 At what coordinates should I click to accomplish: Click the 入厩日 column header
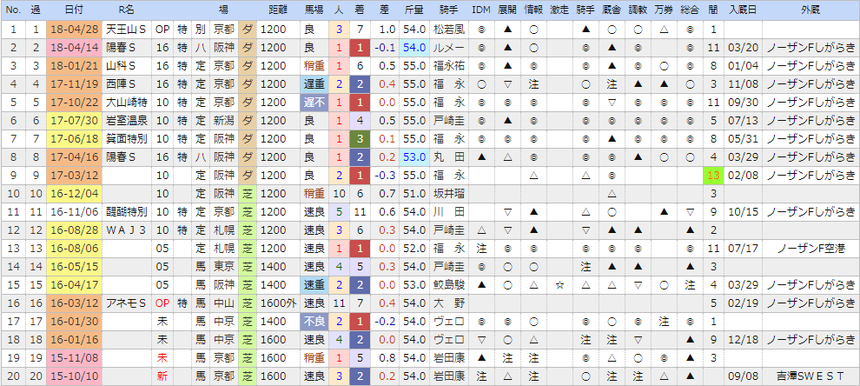click(743, 10)
